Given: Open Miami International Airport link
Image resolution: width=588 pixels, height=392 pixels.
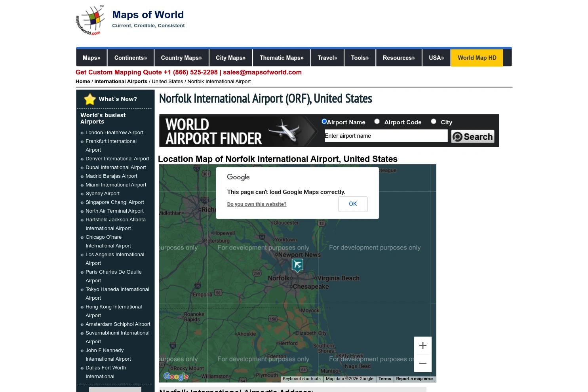Looking at the screenshot, I should coord(116,185).
